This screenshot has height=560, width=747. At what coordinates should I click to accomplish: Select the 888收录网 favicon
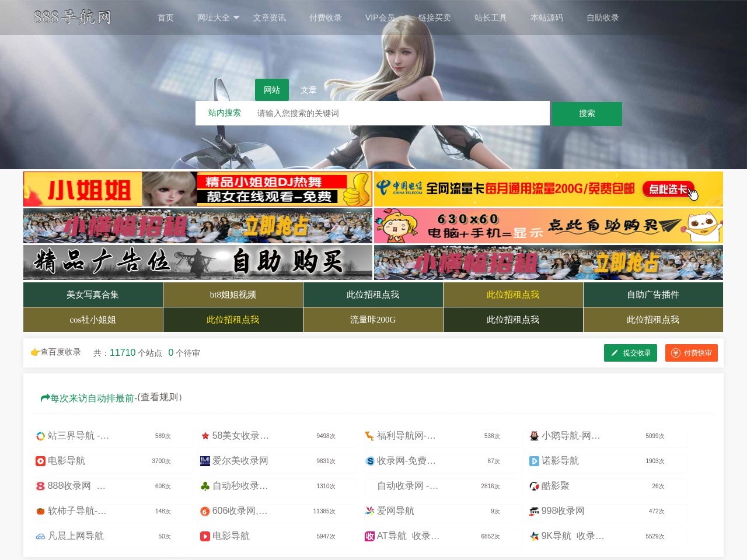pos(40,486)
